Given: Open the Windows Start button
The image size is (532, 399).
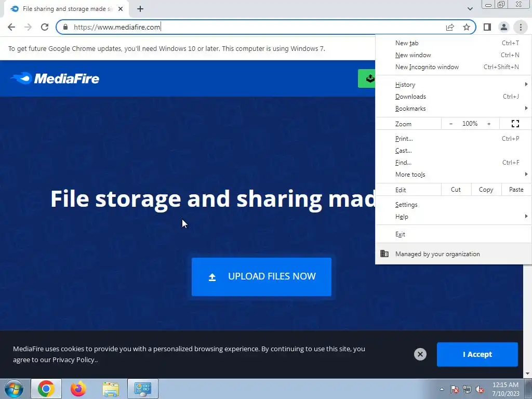Looking at the screenshot, I should click(x=14, y=389).
